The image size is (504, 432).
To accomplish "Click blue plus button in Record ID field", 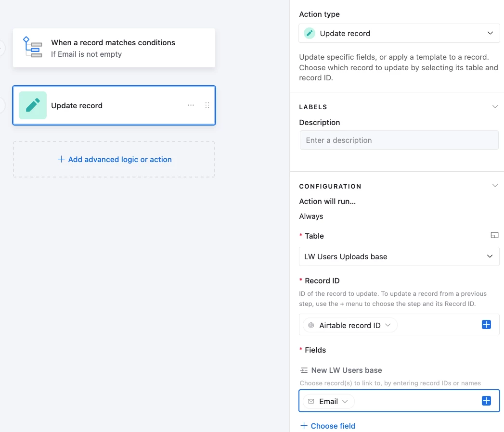I will click(486, 325).
